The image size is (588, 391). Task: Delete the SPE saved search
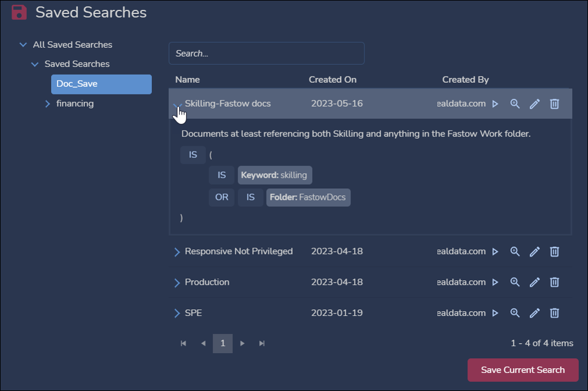(x=555, y=313)
